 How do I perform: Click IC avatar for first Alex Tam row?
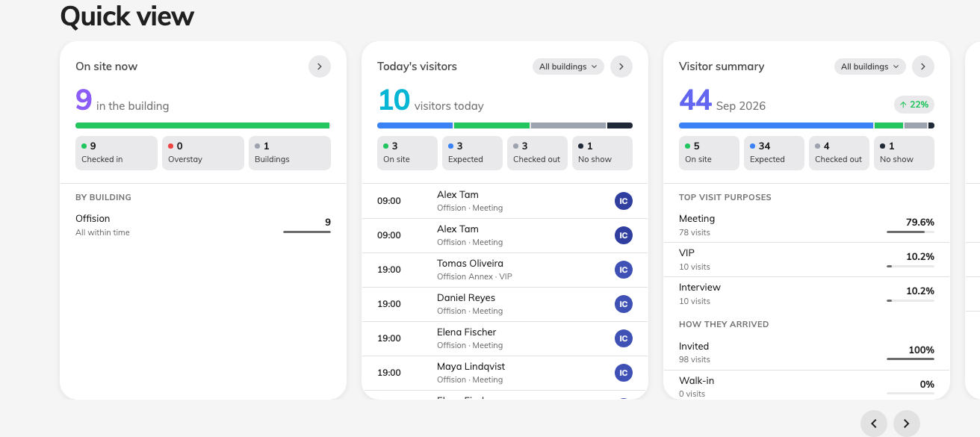tap(624, 201)
